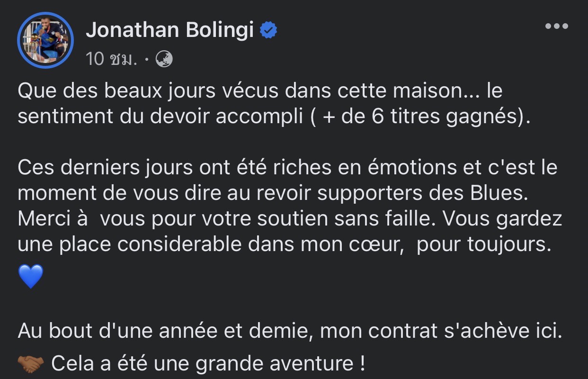Open the three-dot post options menu

(556, 27)
